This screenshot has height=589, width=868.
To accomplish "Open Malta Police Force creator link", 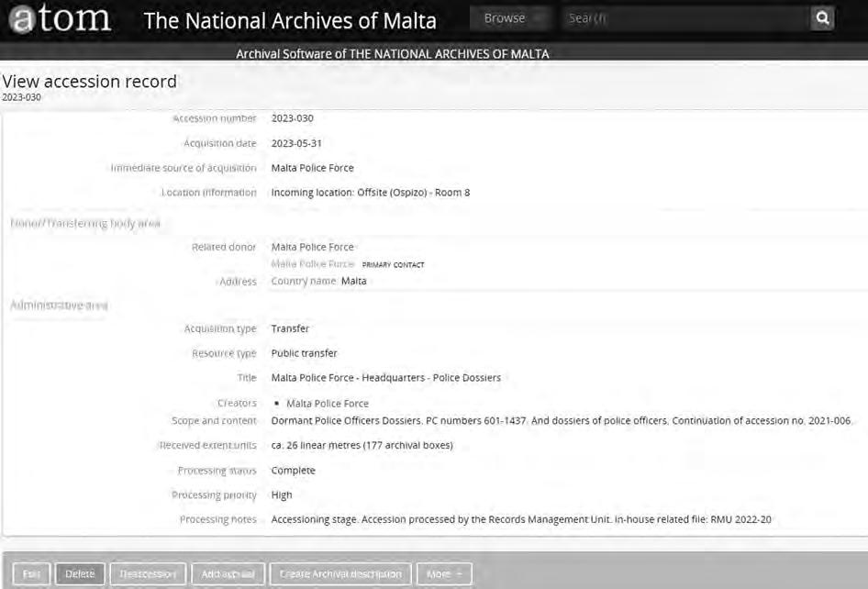I will pos(328,404).
